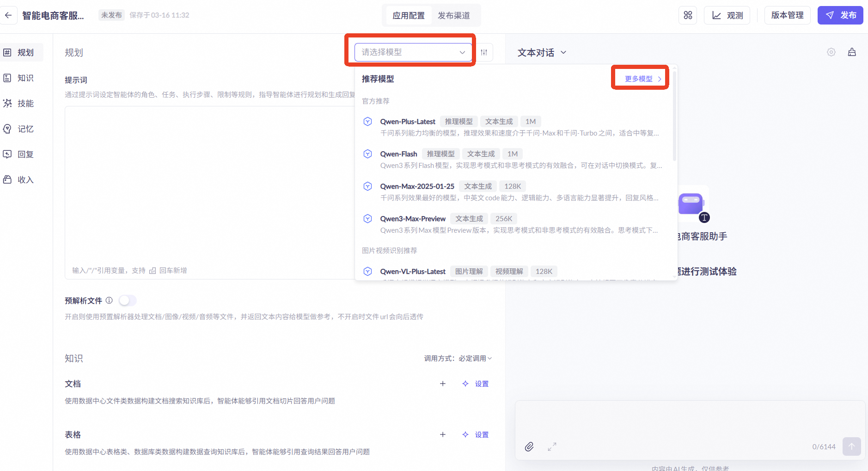Select 知识 in the left sidebar
The width and height of the screenshot is (868, 471).
(21, 78)
